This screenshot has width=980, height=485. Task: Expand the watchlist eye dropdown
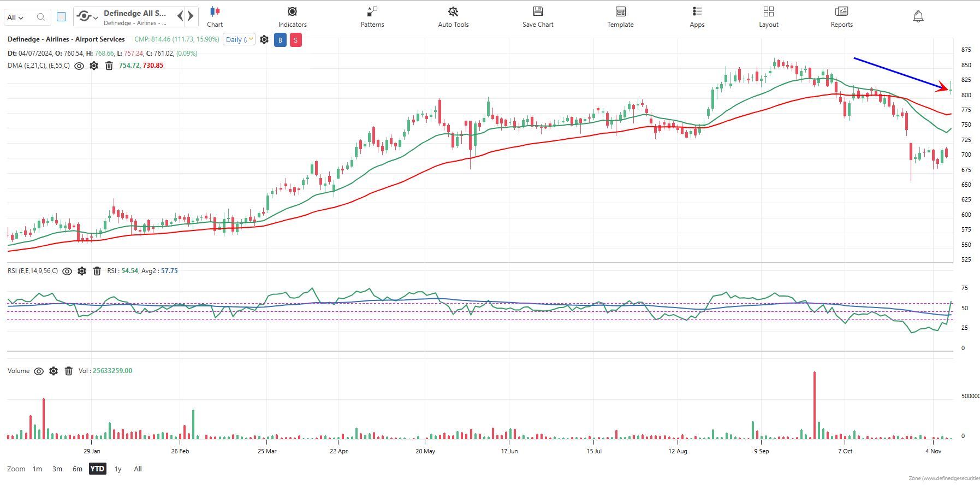87,17
